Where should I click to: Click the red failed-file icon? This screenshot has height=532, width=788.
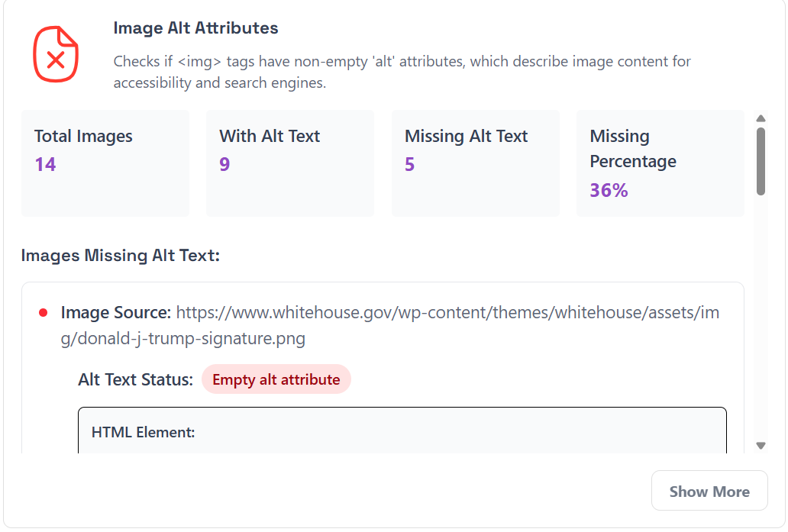tap(56, 54)
